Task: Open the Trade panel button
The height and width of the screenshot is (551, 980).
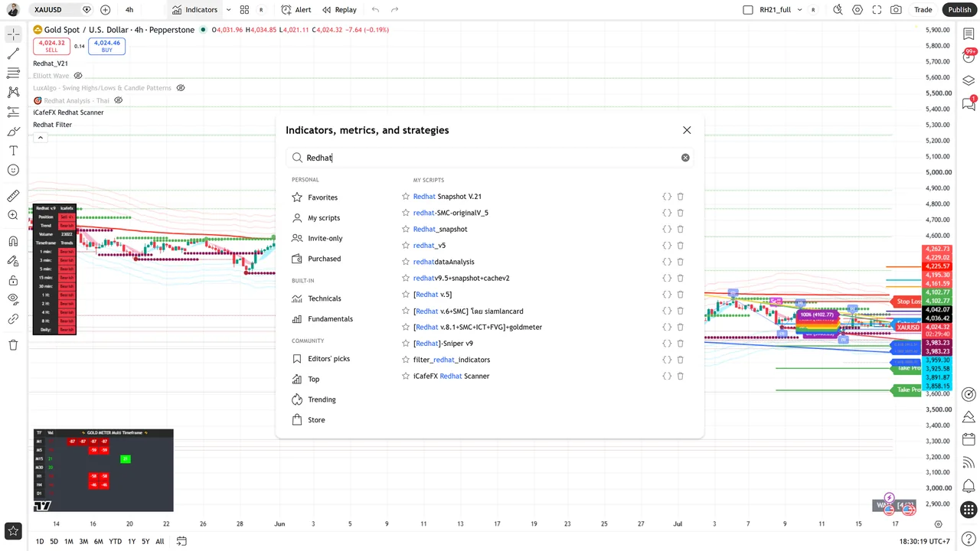Action: tap(923, 10)
